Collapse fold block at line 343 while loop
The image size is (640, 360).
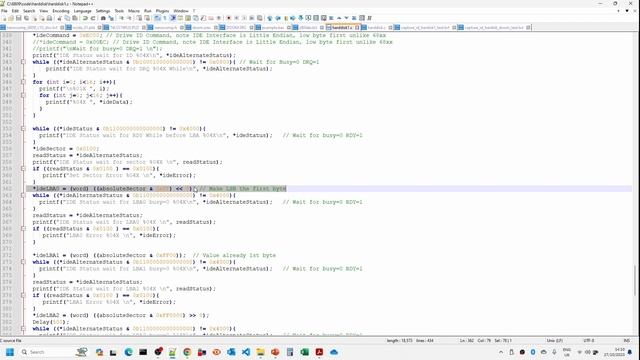coord(23,62)
